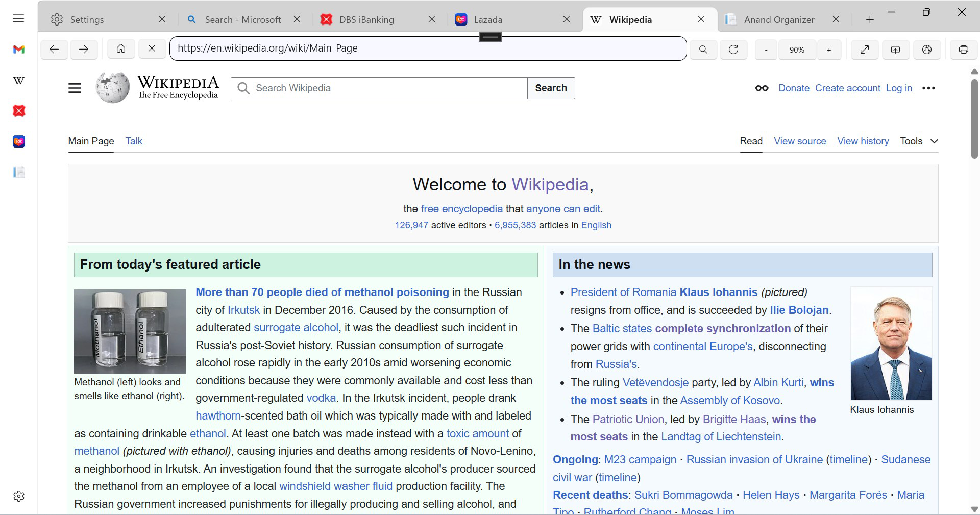Print the page using printer icon
This screenshot has height=515, width=980.
[x=964, y=50]
